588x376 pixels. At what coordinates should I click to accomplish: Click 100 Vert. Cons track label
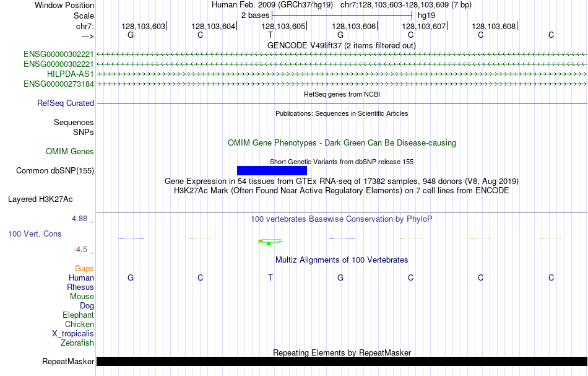point(35,234)
